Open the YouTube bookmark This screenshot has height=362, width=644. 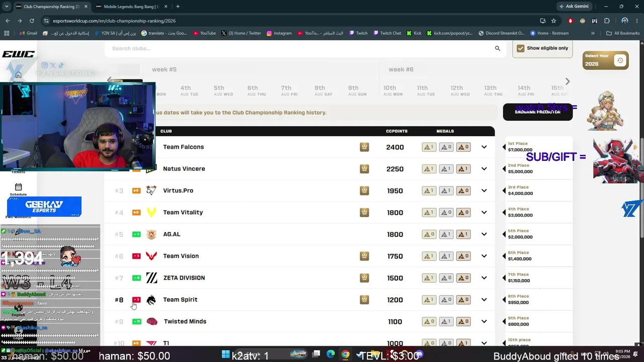click(x=204, y=33)
